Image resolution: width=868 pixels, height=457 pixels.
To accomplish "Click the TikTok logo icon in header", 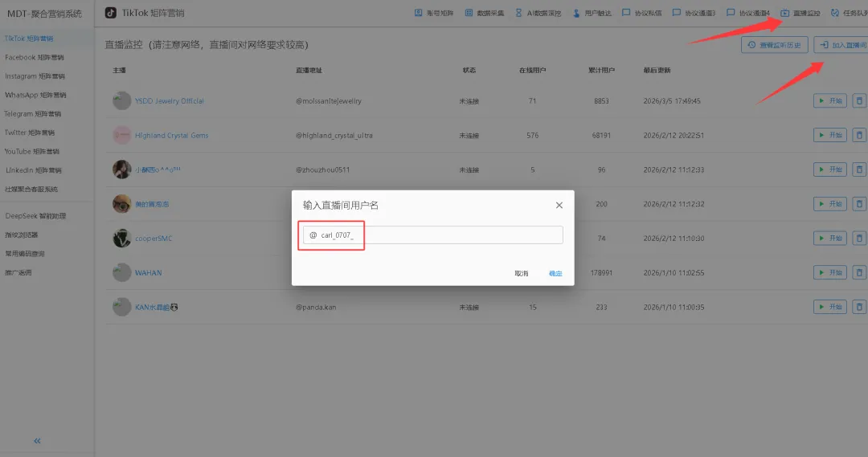I will pos(111,13).
